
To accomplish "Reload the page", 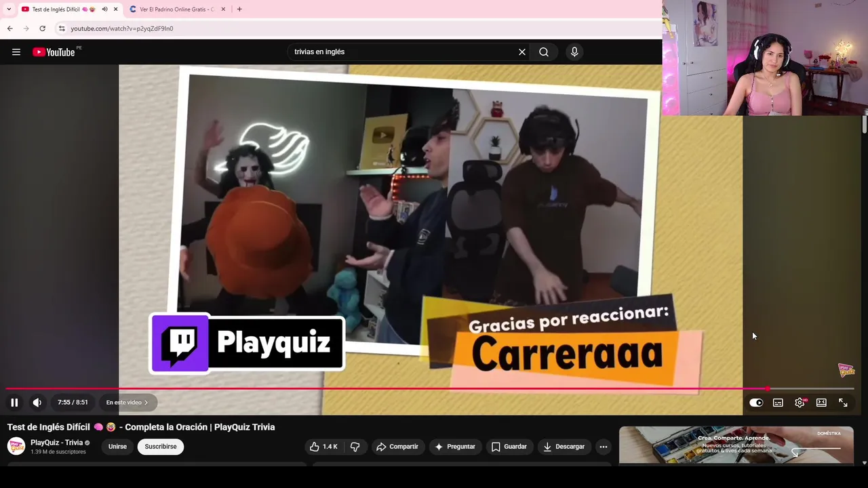I will pos(42,28).
